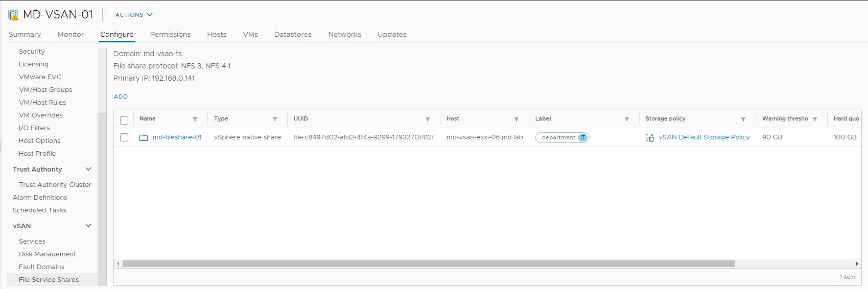Screen dimensions: 868x289
Task: Collapse the vSAN section
Action: point(88,226)
